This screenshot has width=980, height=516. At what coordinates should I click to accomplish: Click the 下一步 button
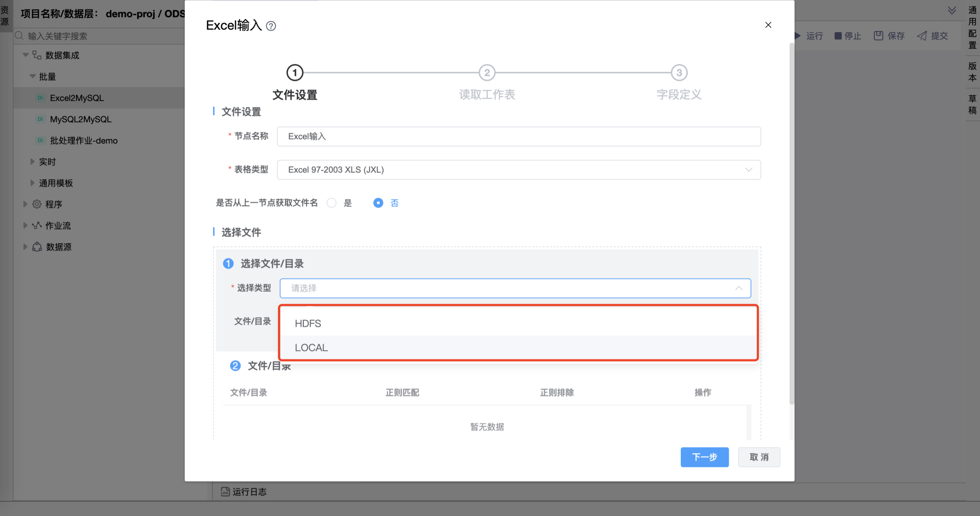704,457
